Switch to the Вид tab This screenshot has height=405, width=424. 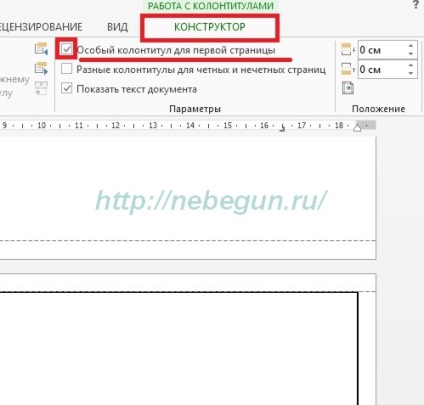(117, 27)
